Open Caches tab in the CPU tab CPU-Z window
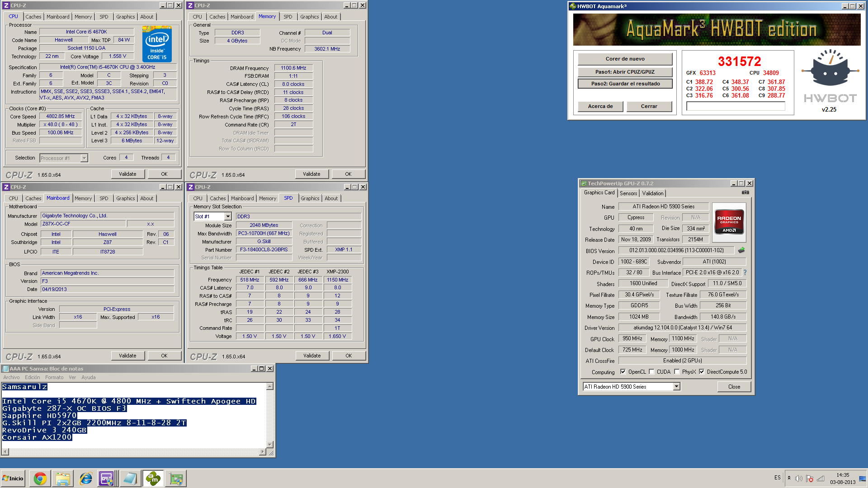868x488 pixels. click(x=33, y=17)
